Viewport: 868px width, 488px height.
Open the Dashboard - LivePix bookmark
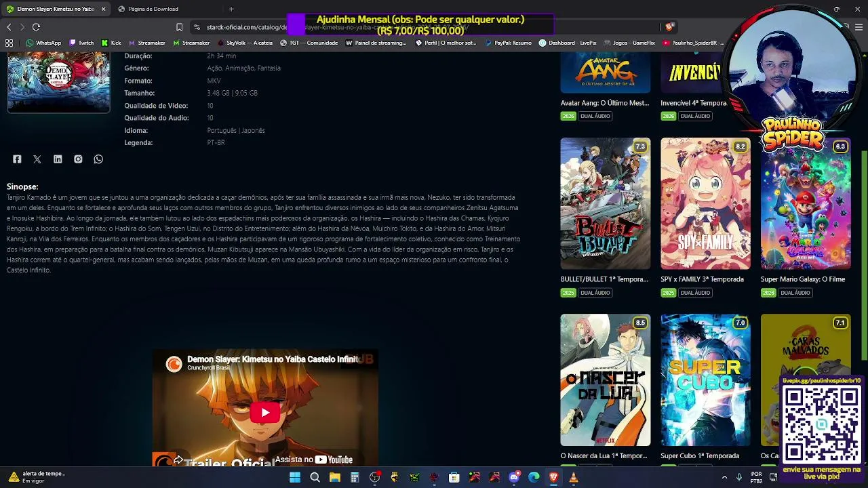tap(568, 43)
